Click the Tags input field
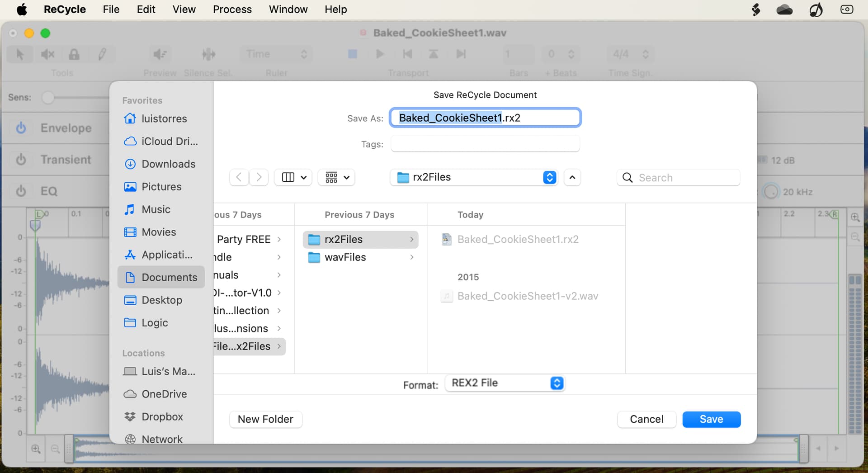 [485, 144]
